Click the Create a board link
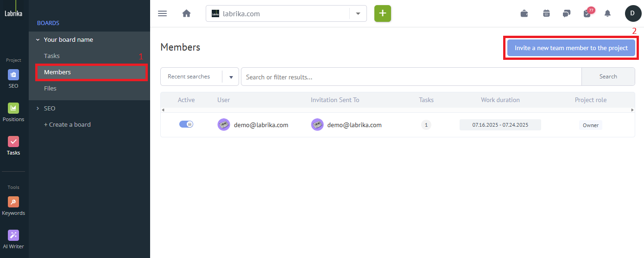This screenshot has height=258, width=644. 67,124
